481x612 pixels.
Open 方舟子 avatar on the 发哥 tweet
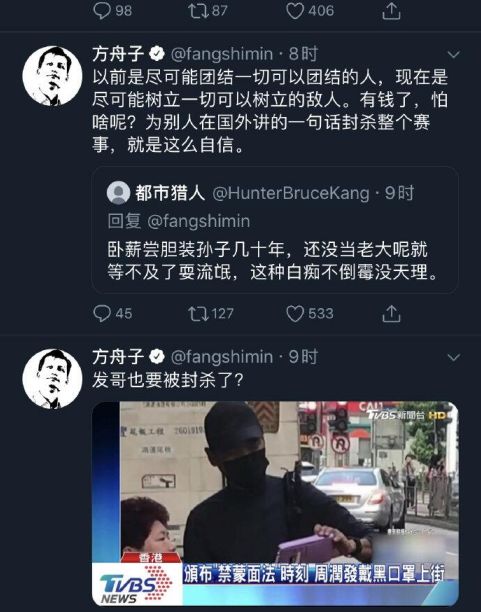click(x=52, y=379)
